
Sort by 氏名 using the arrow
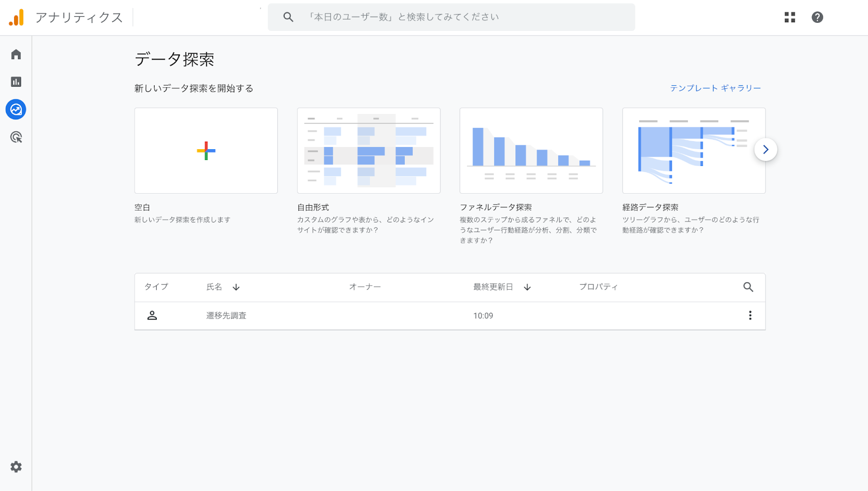[236, 287]
